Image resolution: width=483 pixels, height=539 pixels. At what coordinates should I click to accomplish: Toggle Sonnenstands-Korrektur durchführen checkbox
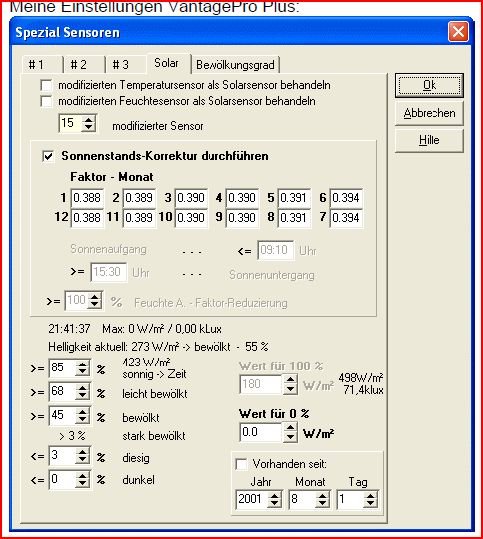(x=48, y=156)
